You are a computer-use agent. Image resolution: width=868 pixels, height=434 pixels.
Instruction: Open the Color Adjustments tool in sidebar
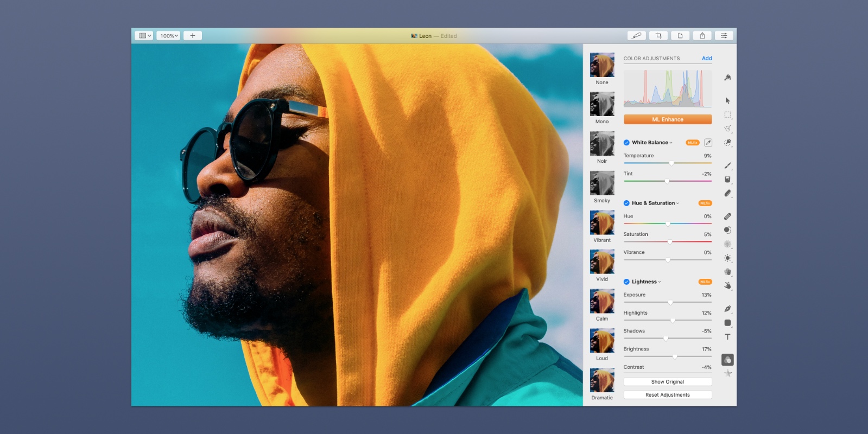click(x=727, y=360)
